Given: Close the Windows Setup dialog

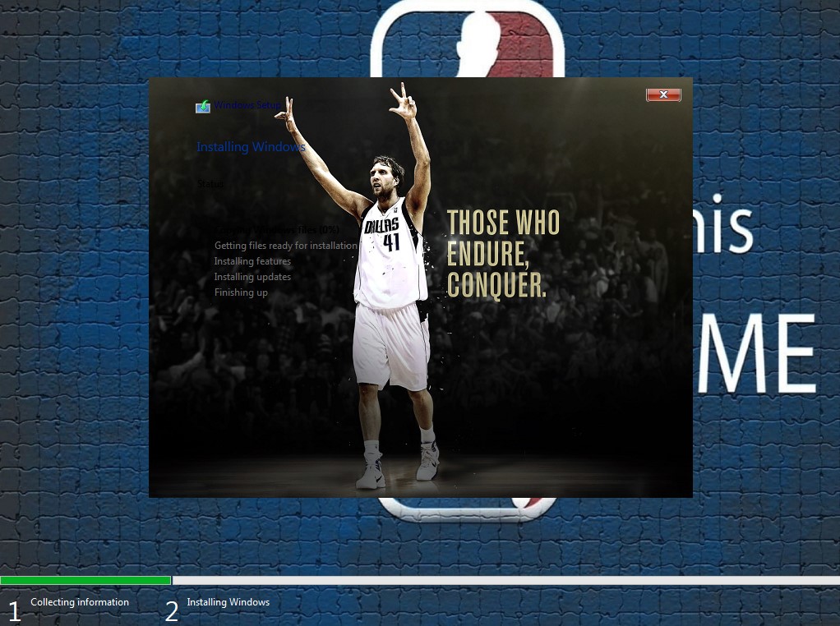Looking at the screenshot, I should (x=663, y=94).
